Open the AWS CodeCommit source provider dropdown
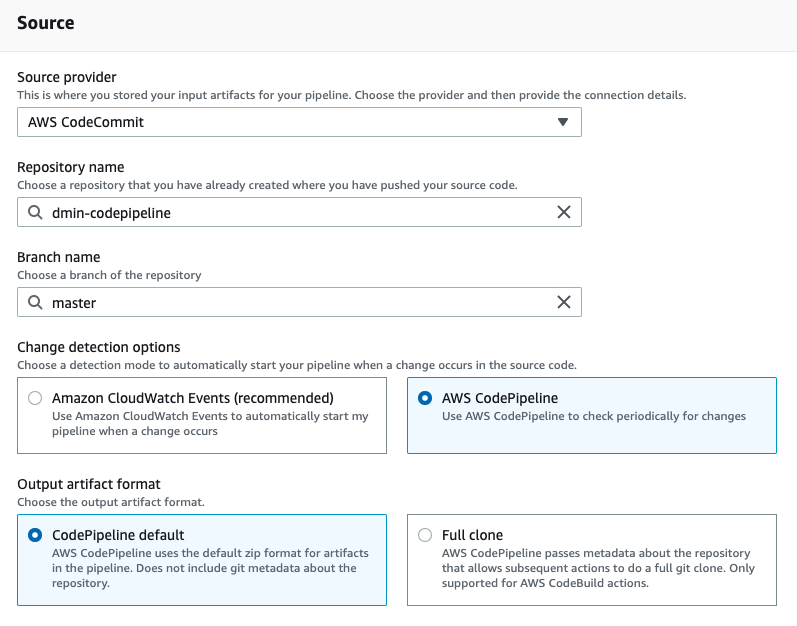Viewport: 798px width, 626px height. (290, 122)
